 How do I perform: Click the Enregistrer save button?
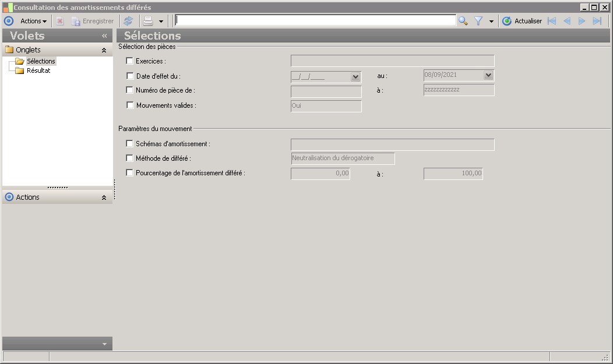click(x=93, y=21)
